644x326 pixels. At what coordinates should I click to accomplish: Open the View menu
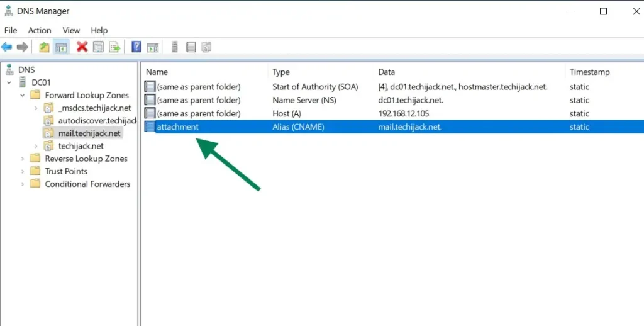(71, 30)
